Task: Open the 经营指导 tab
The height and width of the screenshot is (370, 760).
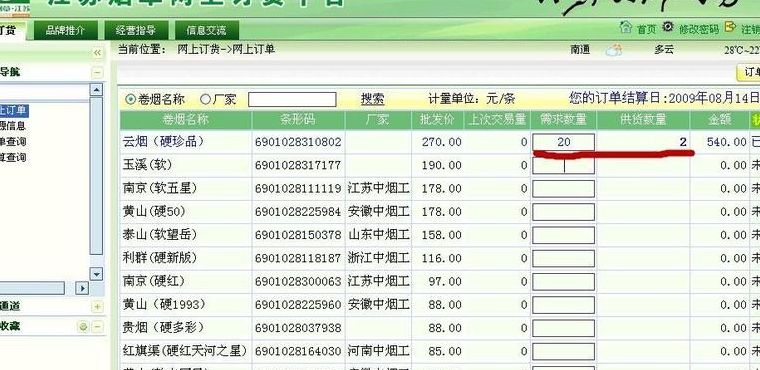Action: click(x=136, y=30)
